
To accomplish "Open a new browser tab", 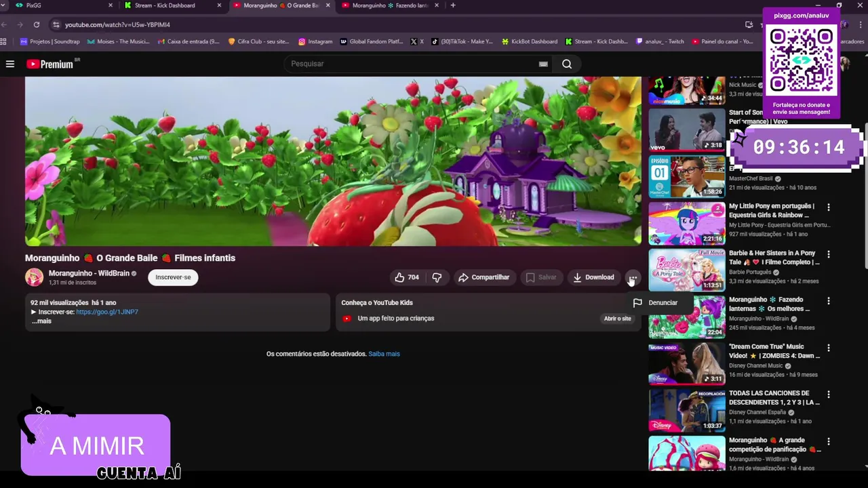I will (x=453, y=5).
